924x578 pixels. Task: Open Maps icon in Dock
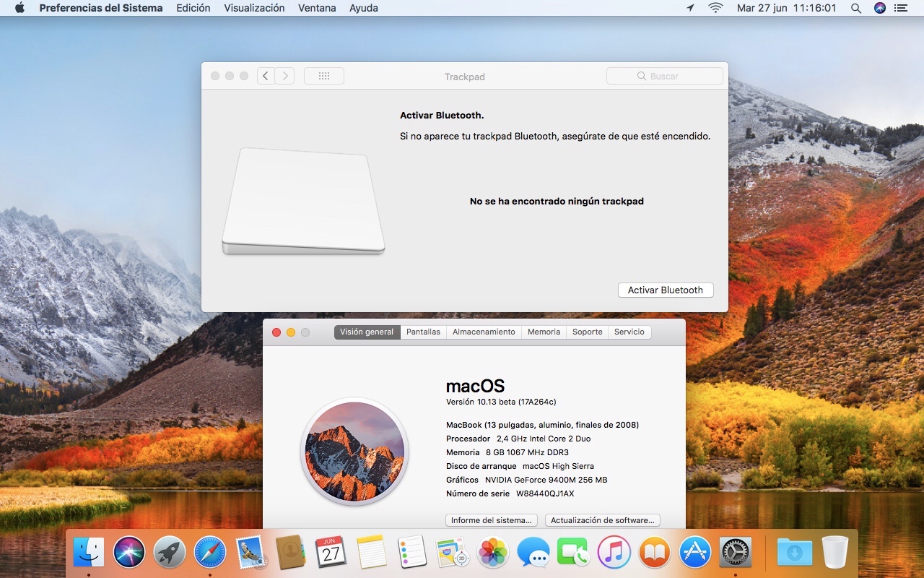(x=453, y=553)
